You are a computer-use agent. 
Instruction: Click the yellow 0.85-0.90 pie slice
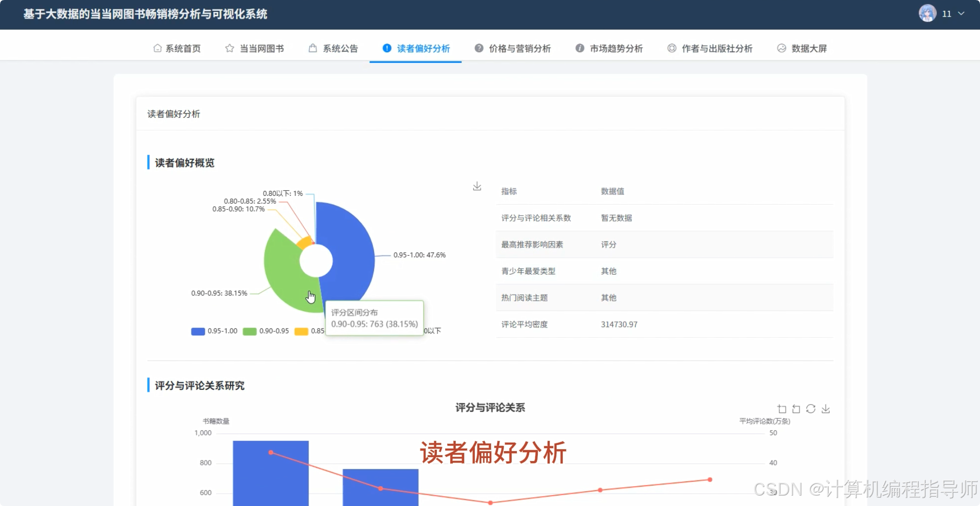tap(305, 242)
